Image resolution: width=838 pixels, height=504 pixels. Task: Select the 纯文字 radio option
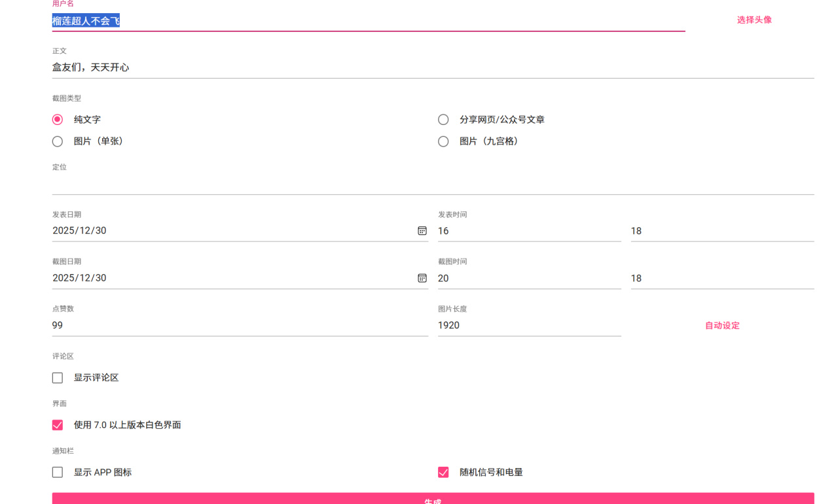click(x=58, y=120)
